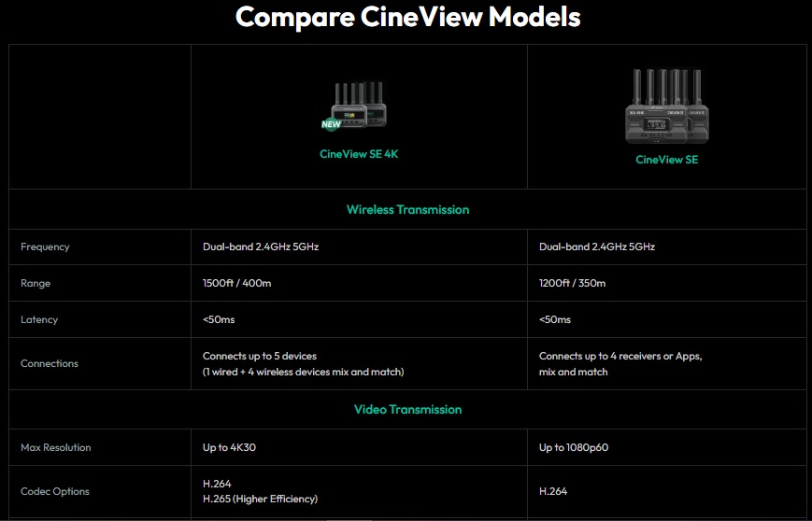Select the Connects up to 5 devices text
The width and height of the screenshot is (812, 521).
click(x=260, y=356)
